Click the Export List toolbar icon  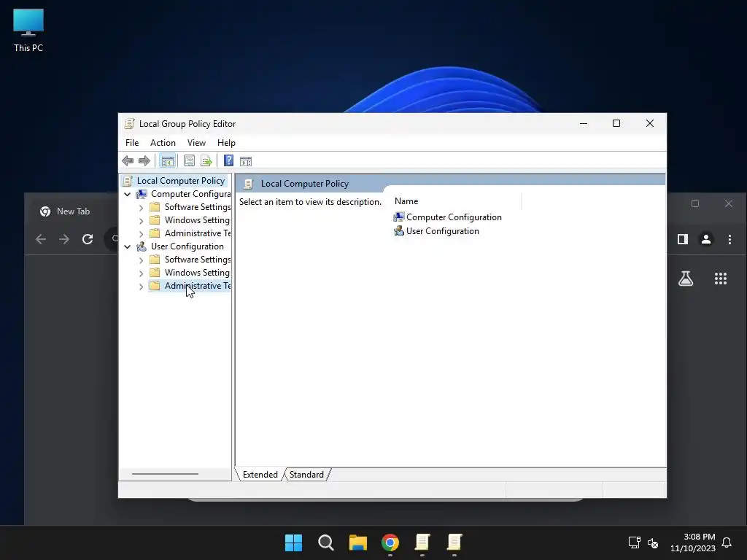point(206,161)
